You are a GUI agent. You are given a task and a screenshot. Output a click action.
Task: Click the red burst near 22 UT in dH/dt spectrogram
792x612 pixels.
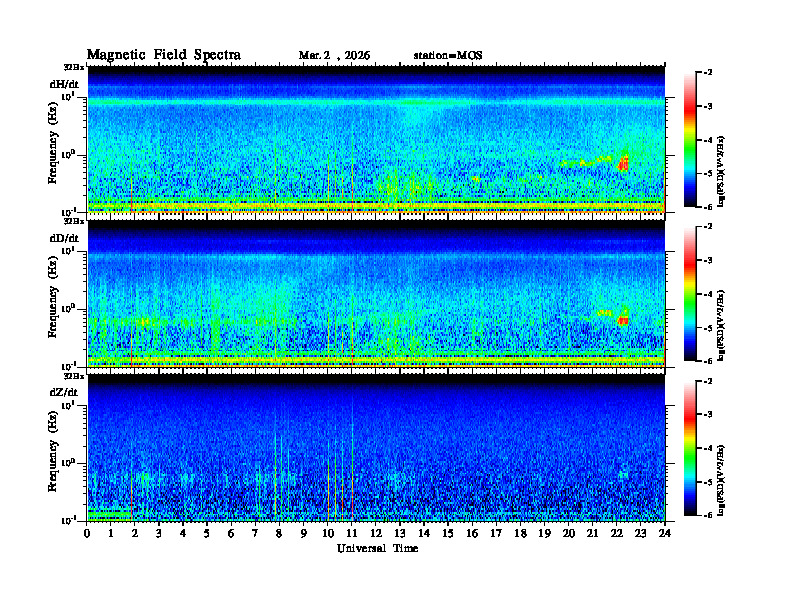point(623,164)
